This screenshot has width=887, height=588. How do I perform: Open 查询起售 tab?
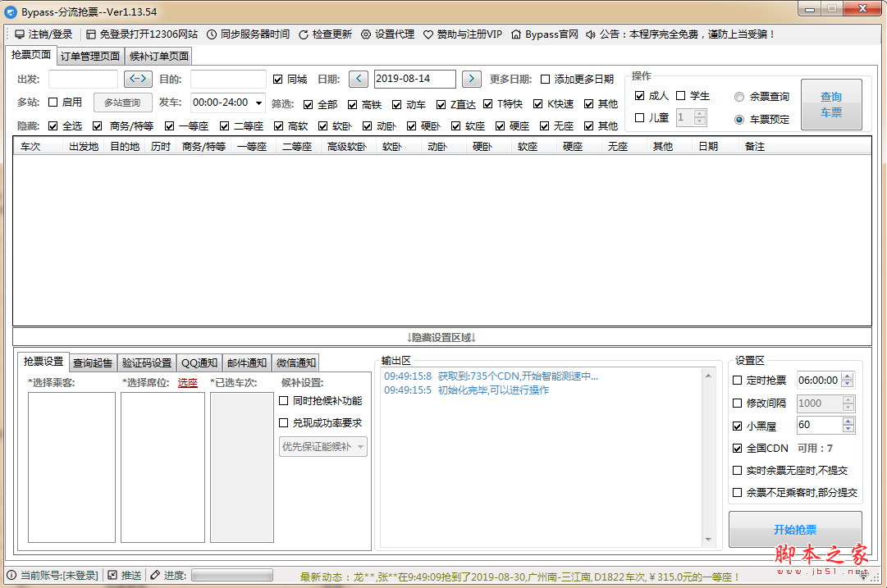93,363
